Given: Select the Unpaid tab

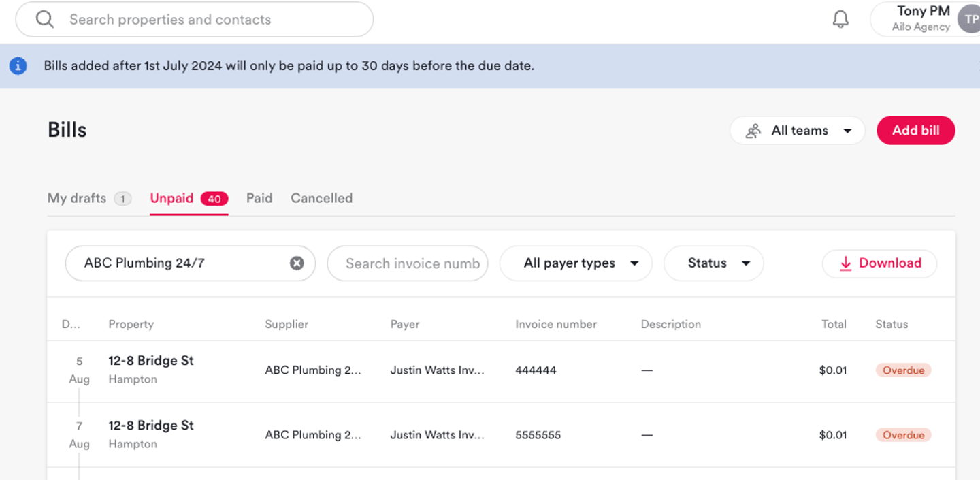Looking at the screenshot, I should pyautogui.click(x=172, y=198).
